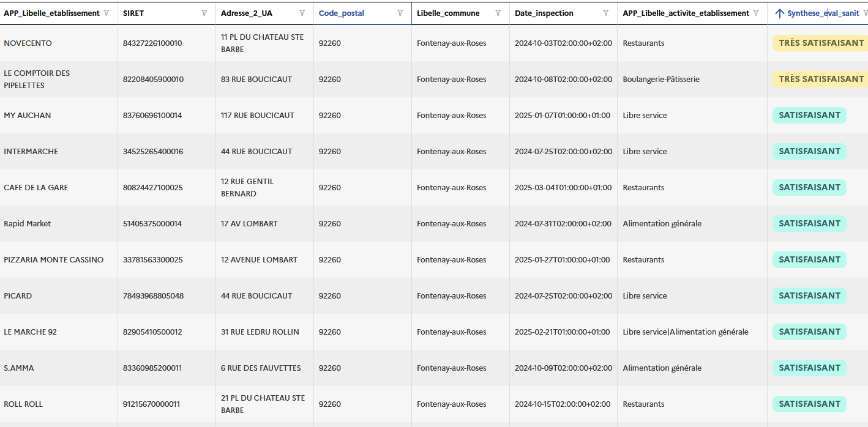Click address 12 AVENUE LOMBART

pos(259,259)
